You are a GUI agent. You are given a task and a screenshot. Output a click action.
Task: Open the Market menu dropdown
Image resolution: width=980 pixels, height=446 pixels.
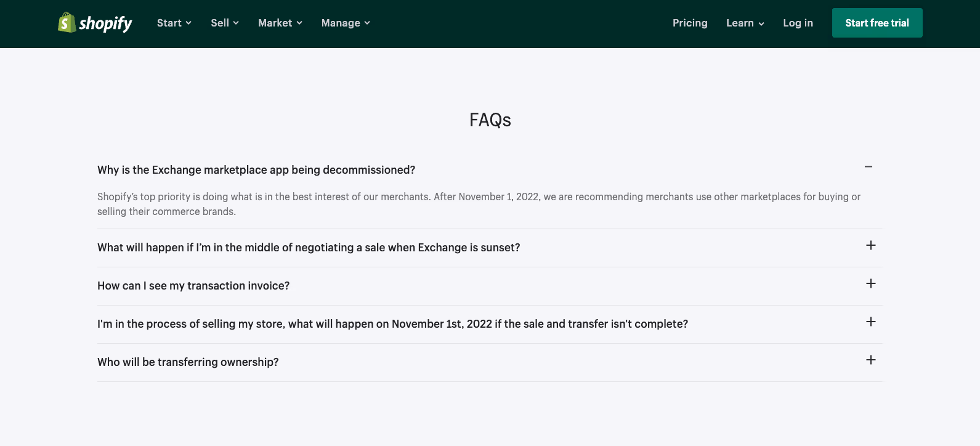[x=280, y=23]
